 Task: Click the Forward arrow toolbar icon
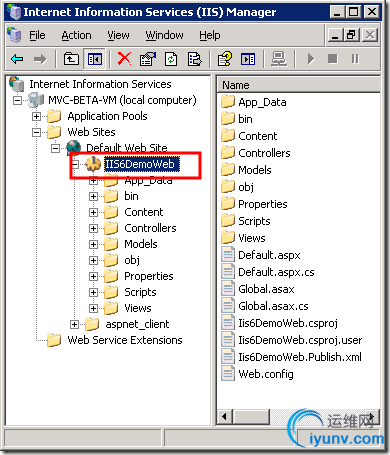(x=40, y=59)
